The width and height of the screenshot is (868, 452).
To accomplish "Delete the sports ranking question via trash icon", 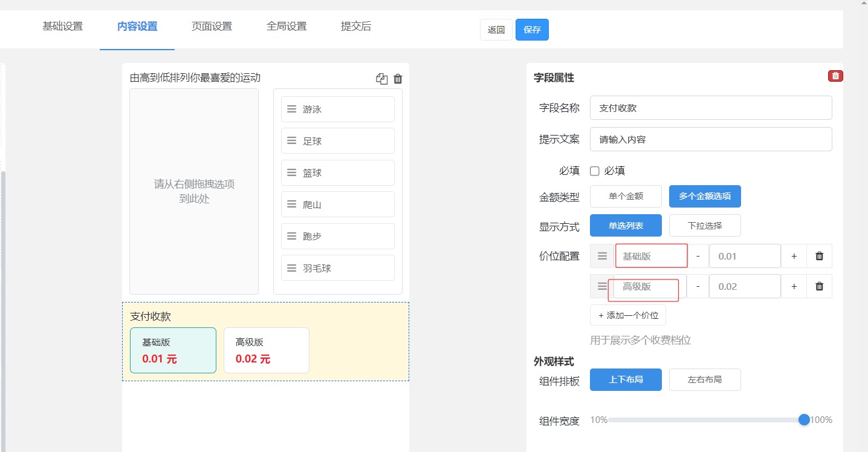I will pos(398,79).
